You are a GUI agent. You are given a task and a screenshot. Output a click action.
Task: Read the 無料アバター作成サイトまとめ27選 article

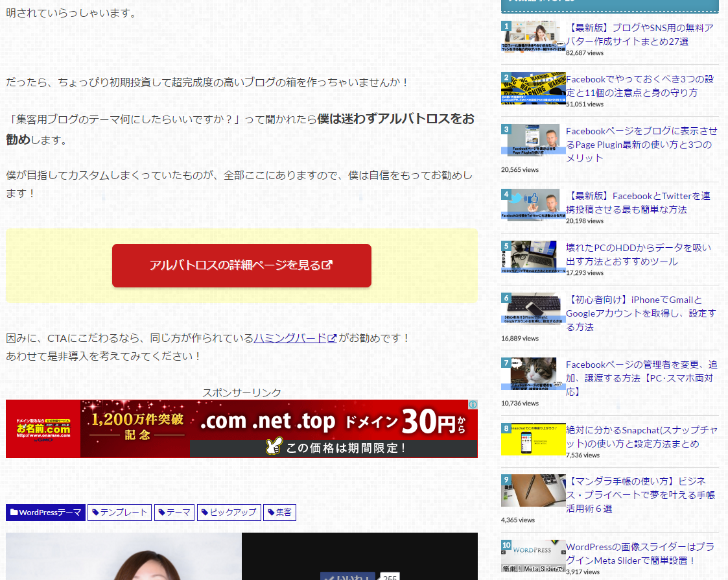coord(640,34)
